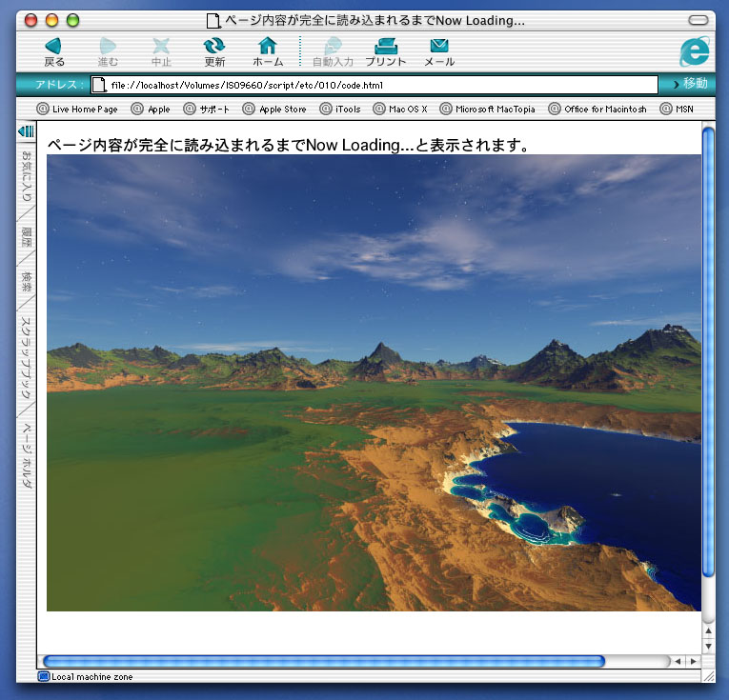
Task: Expand the スクラップブック (Scrapbook) side panel
Action: click(x=27, y=357)
